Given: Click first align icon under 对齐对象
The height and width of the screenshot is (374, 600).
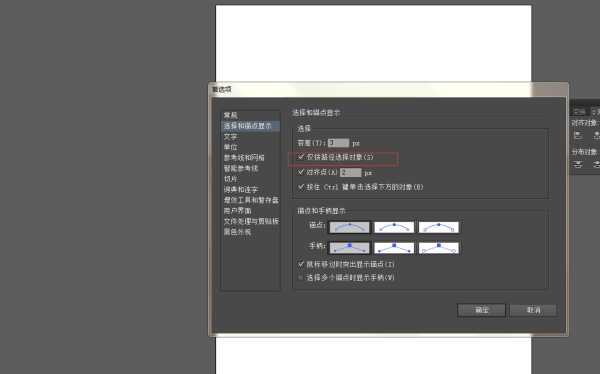Looking at the screenshot, I should coord(578,135).
